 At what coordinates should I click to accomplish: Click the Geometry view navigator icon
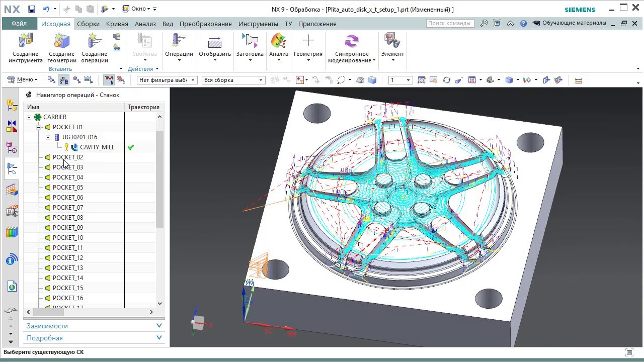pyautogui.click(x=76, y=80)
